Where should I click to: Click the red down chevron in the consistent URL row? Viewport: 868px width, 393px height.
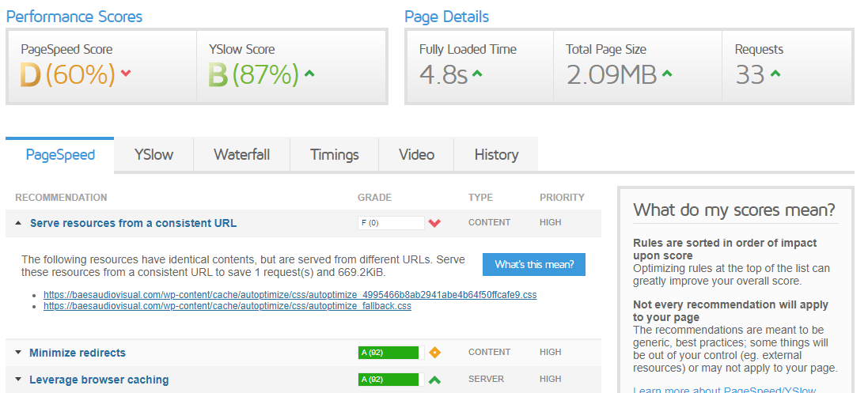(434, 223)
